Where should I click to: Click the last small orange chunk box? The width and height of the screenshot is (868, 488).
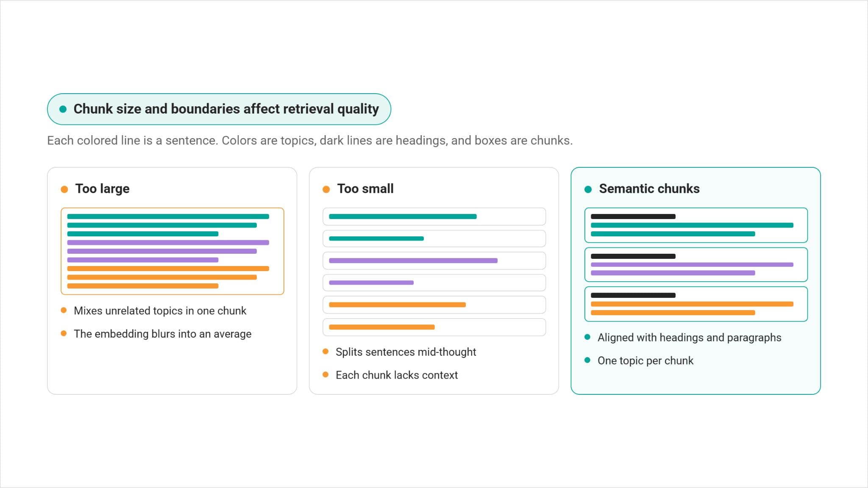pos(434,327)
